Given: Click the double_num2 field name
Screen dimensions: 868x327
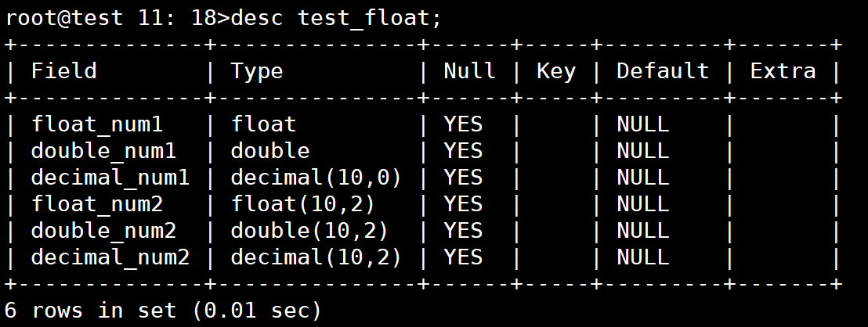Looking at the screenshot, I should [x=103, y=230].
